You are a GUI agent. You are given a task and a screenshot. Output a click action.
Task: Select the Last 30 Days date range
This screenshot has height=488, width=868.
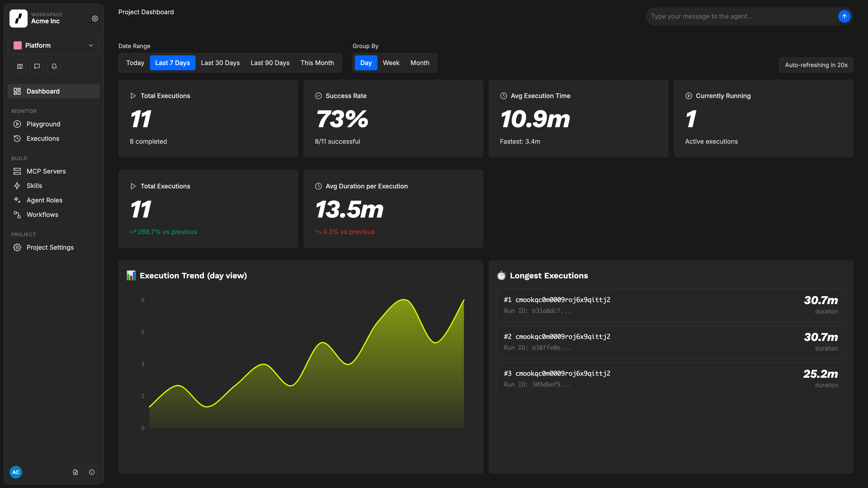(x=220, y=63)
